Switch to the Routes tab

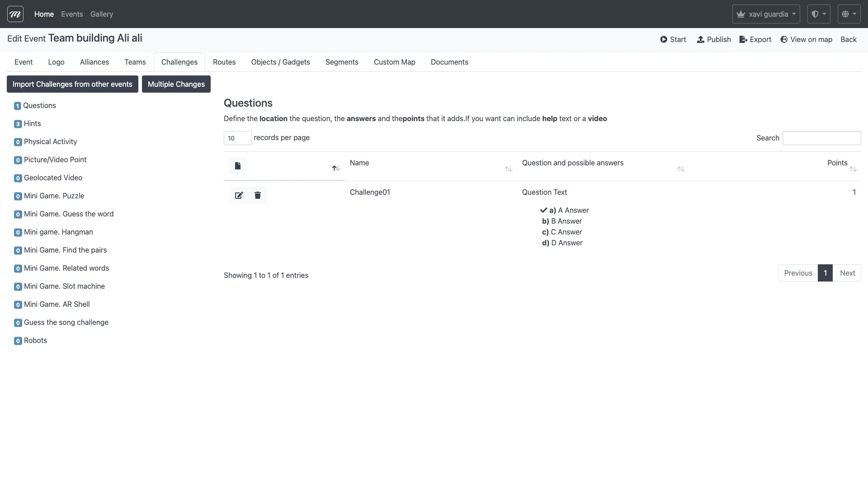224,62
